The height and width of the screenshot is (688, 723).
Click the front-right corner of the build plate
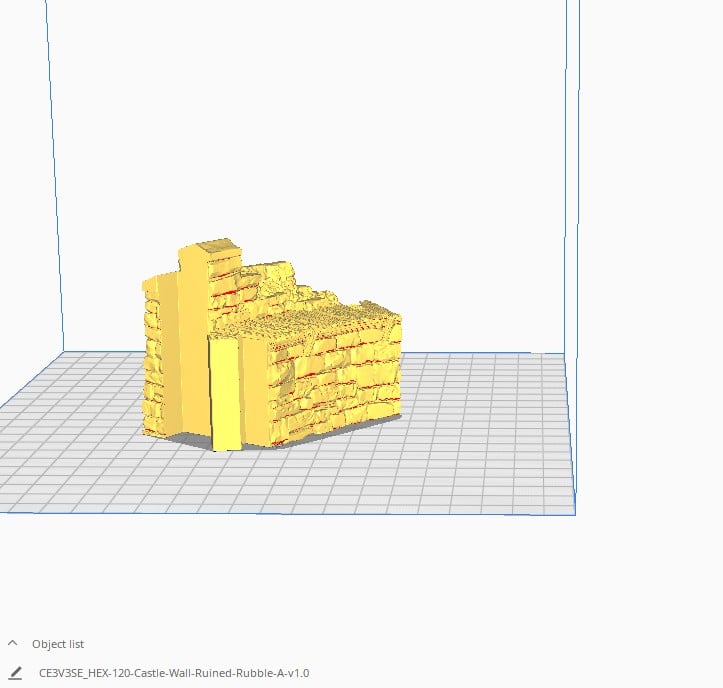point(575,514)
